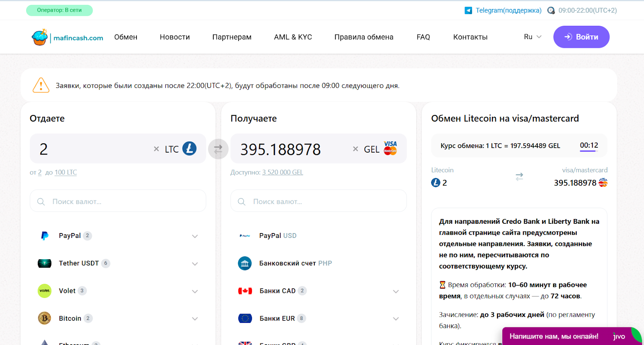Expand the PayPal currency group
Screen dimensions: 644x345
pyautogui.click(x=195, y=236)
